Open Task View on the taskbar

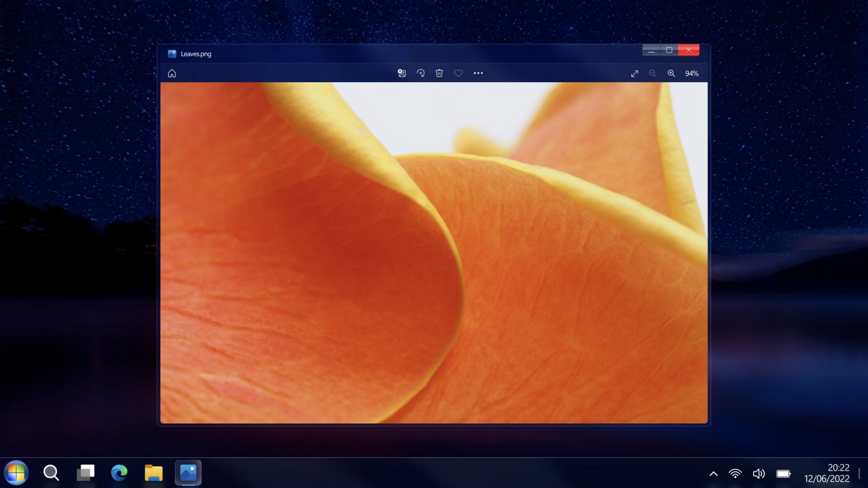(85, 472)
